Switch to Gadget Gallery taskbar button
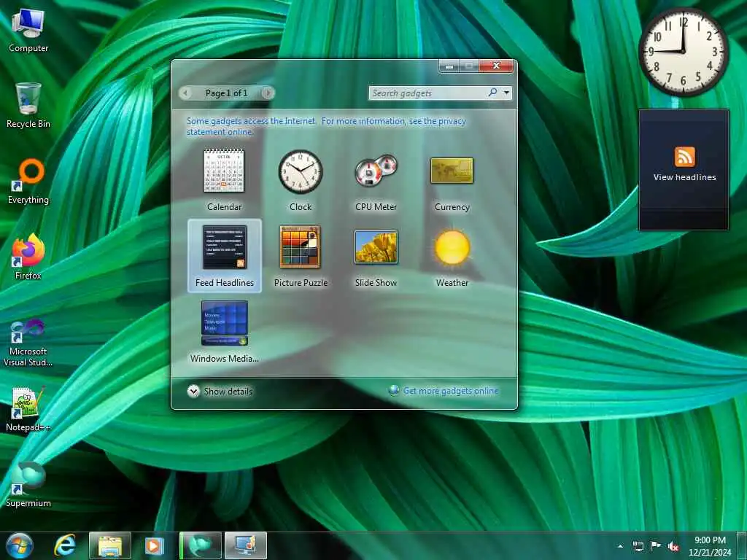This screenshot has width=747, height=560. click(x=245, y=545)
